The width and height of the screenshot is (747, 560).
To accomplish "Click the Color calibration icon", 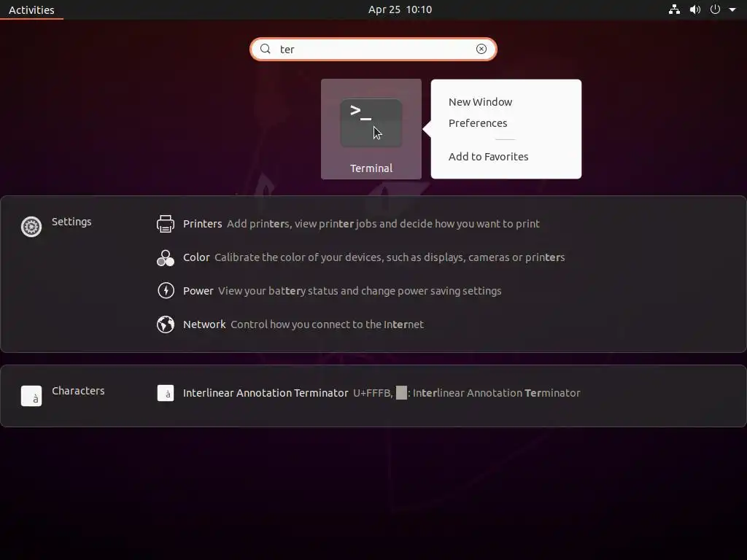I will tap(166, 257).
